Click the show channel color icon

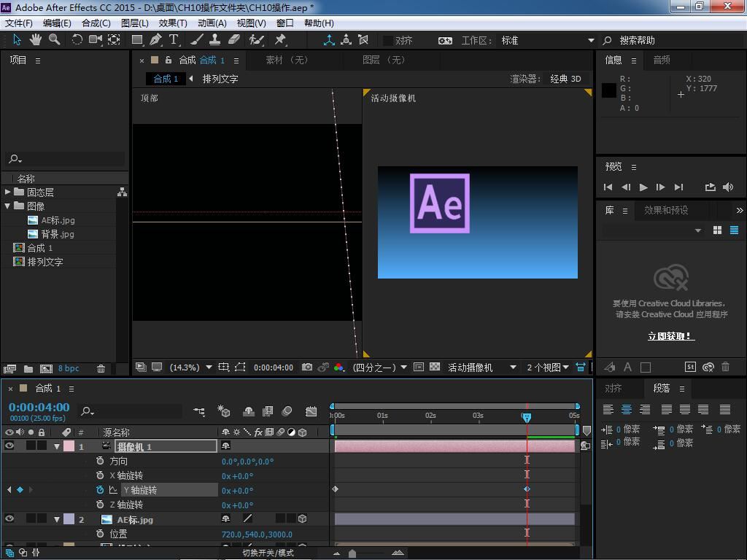[x=338, y=367]
